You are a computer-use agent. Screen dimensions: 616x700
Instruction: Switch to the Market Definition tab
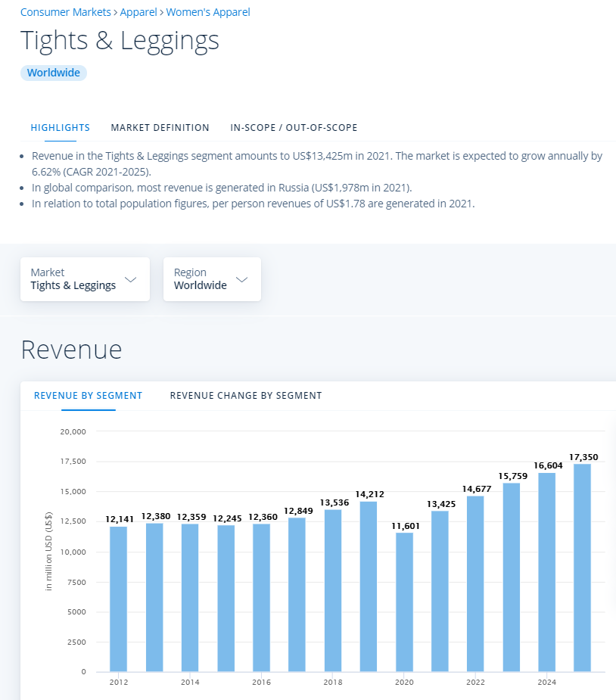click(160, 128)
